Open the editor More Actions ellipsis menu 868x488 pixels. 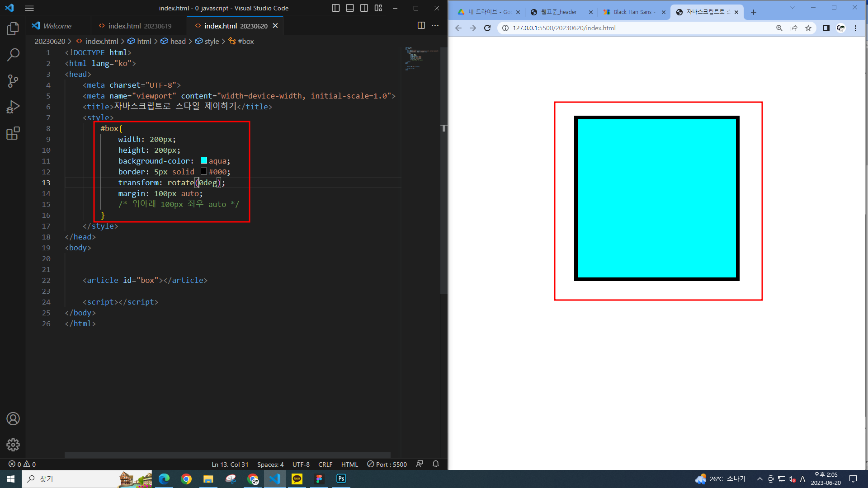(435, 26)
